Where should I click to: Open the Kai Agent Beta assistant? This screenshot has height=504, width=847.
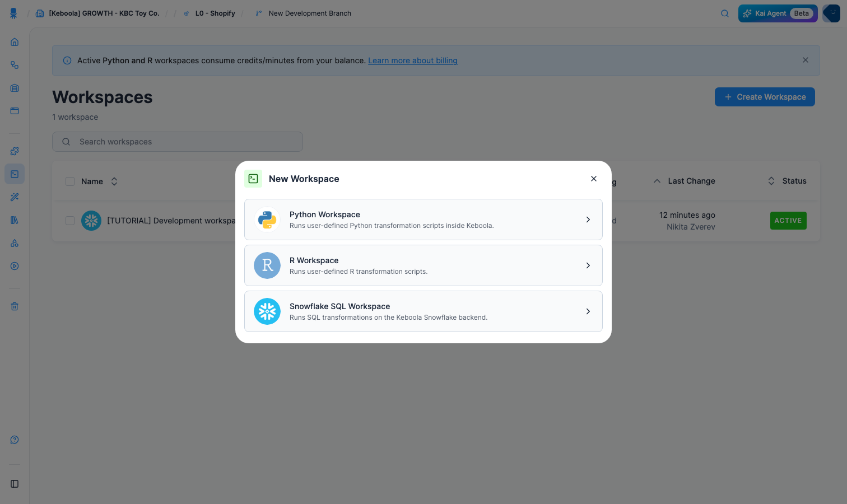coord(778,13)
